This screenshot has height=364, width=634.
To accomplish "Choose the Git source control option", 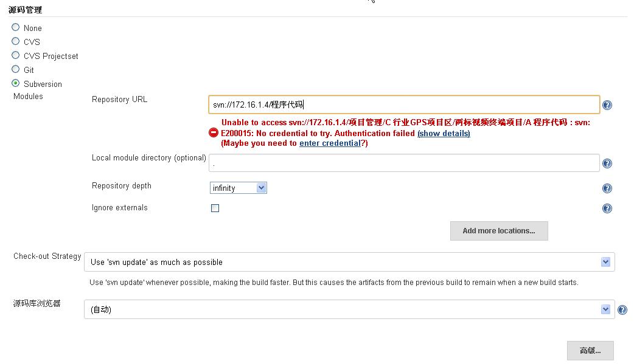I will click(x=16, y=69).
